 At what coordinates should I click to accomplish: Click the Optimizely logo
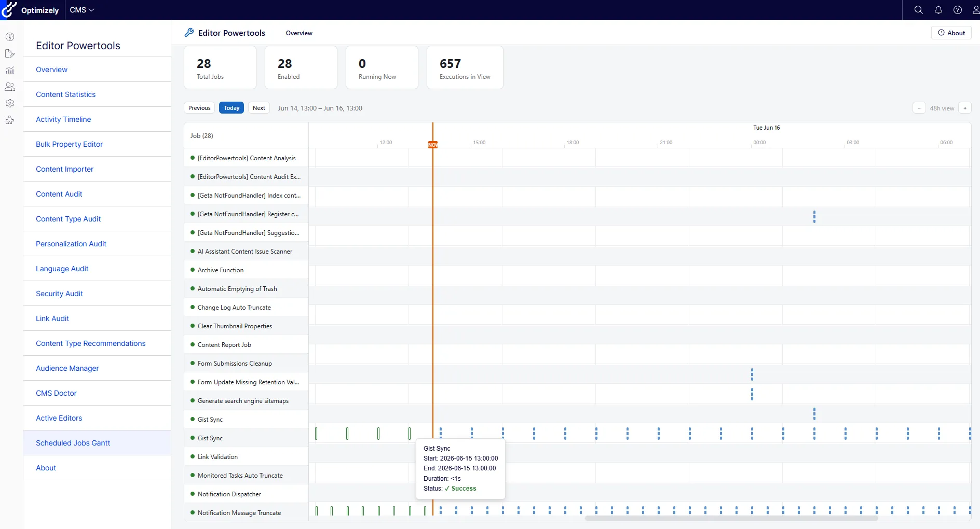[x=30, y=10]
